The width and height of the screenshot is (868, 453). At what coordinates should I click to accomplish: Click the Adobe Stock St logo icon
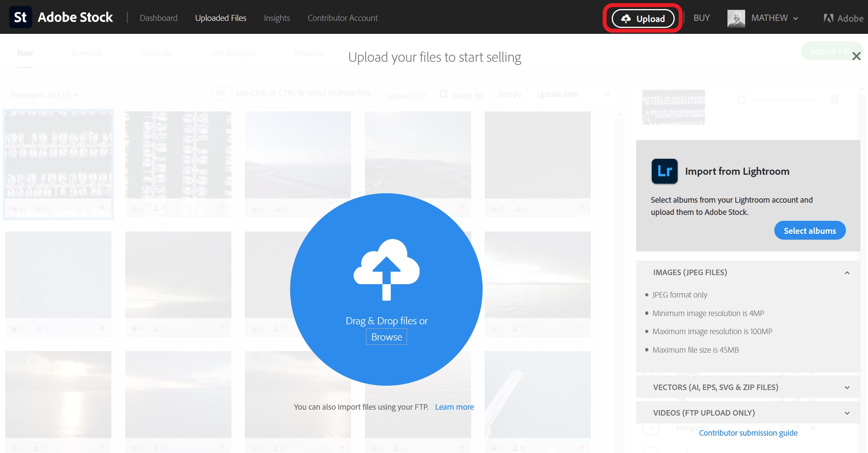pyautogui.click(x=20, y=17)
